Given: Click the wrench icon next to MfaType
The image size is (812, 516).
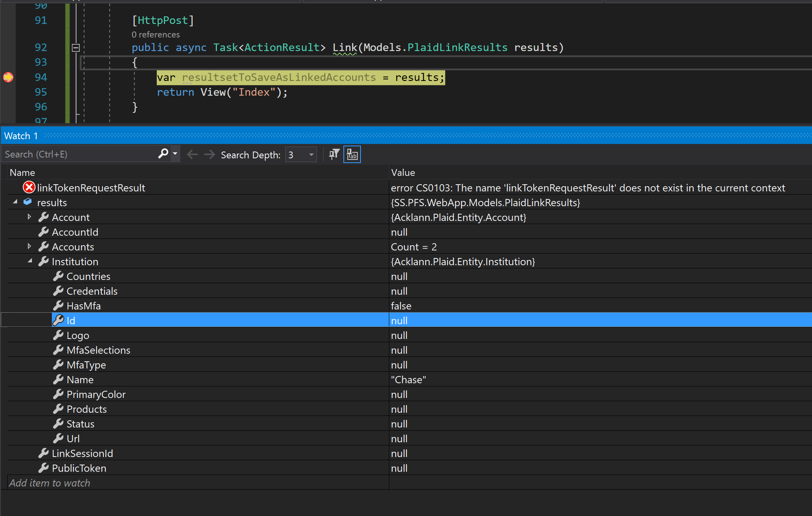Looking at the screenshot, I should click(58, 364).
